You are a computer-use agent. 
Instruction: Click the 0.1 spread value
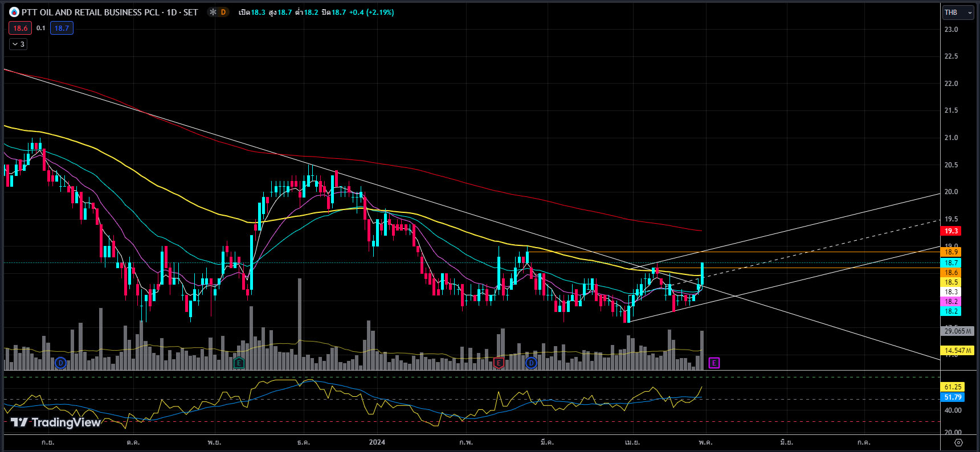pos(41,28)
